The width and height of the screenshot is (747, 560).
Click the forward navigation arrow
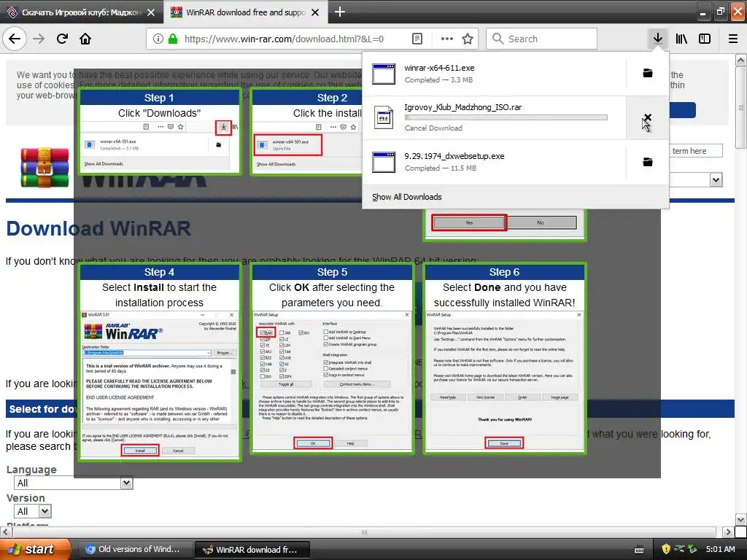(x=39, y=39)
